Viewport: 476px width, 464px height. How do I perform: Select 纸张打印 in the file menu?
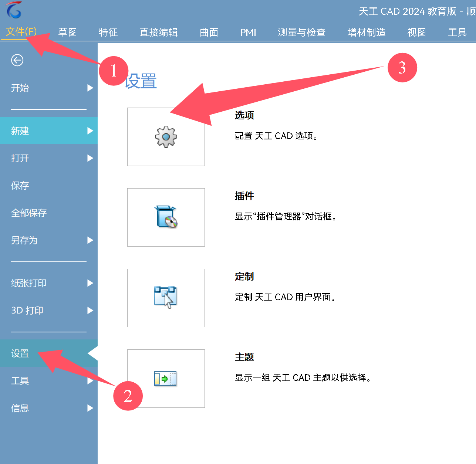(x=49, y=283)
